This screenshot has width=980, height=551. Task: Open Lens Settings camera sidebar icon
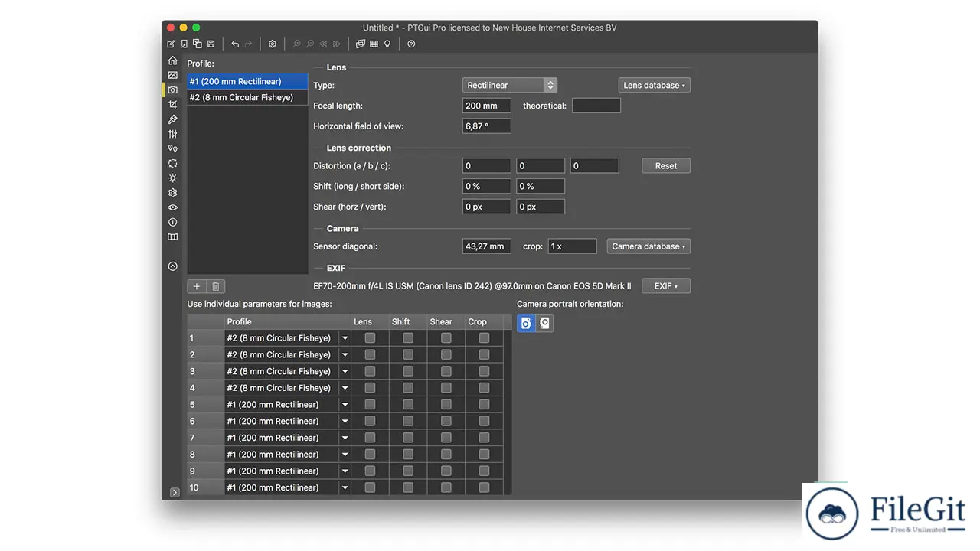click(x=172, y=90)
